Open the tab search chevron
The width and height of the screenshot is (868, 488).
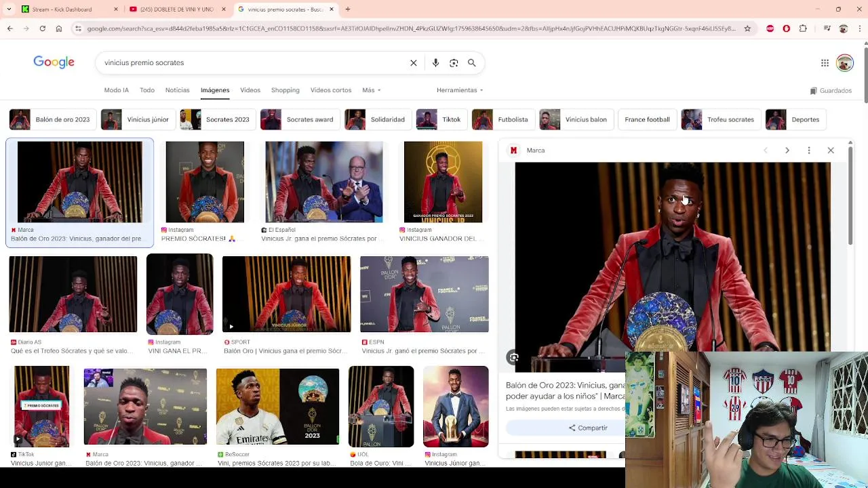9,9
